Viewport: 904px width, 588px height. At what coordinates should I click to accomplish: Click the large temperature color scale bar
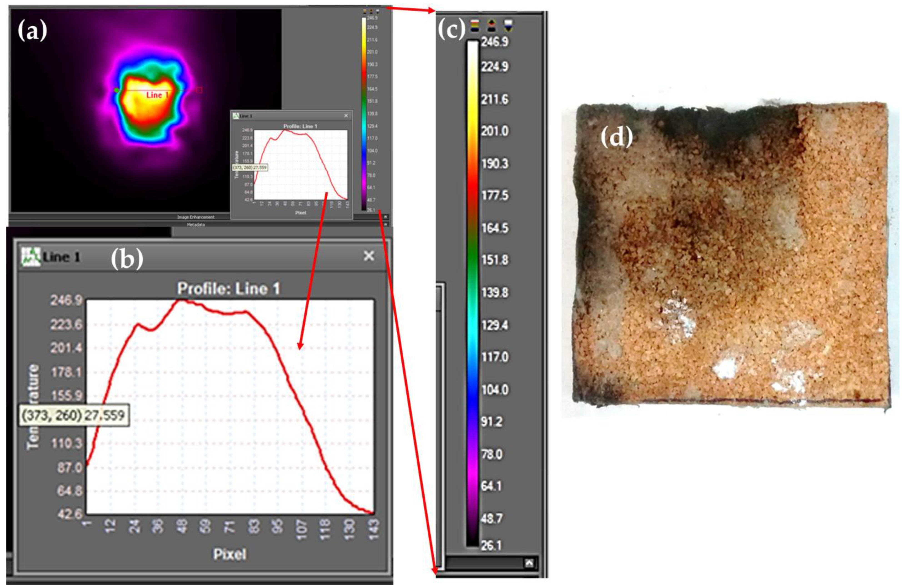473,292
